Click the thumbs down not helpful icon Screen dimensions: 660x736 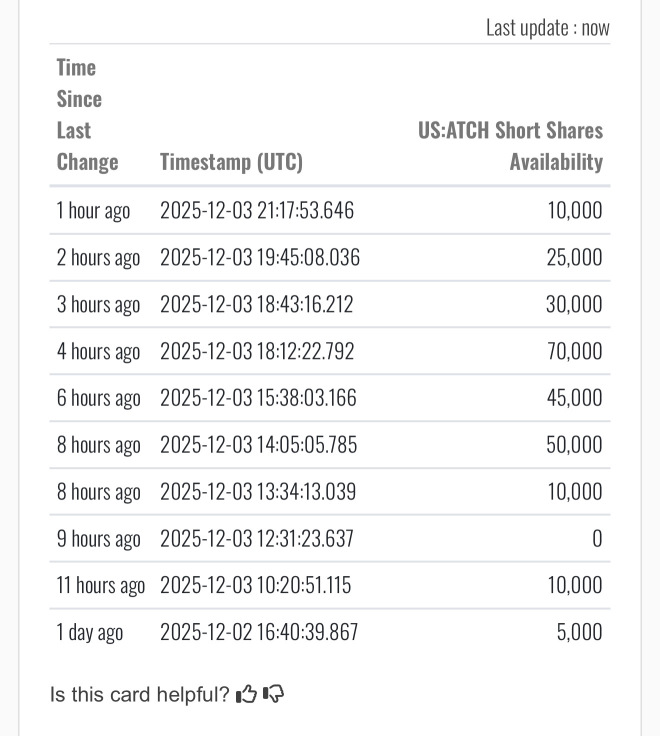pyautogui.click(x=273, y=694)
